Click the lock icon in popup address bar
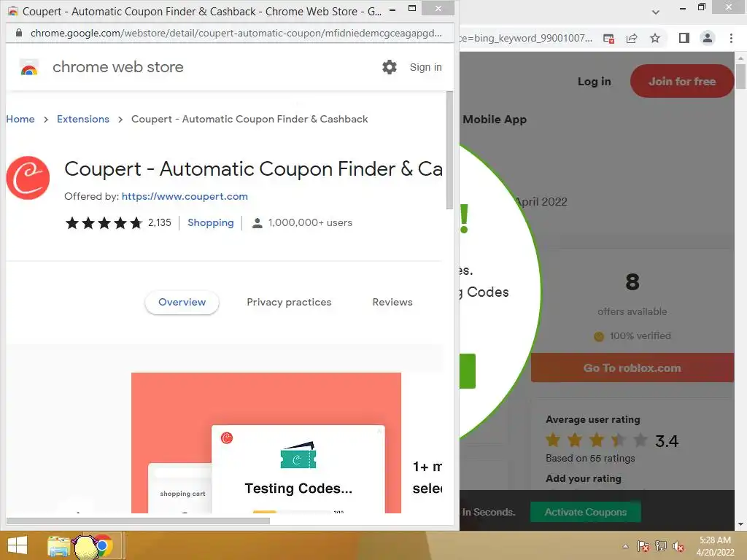Viewport: 747px width, 560px height. [18, 33]
